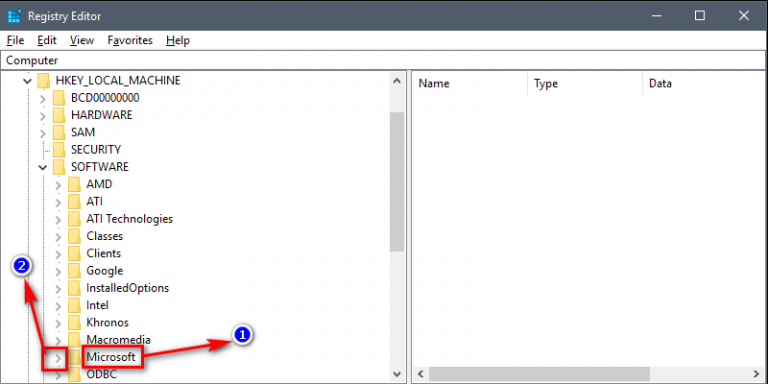Collapse the SOFTWARE key
Image resolution: width=768 pixels, height=384 pixels.
pyautogui.click(x=43, y=168)
